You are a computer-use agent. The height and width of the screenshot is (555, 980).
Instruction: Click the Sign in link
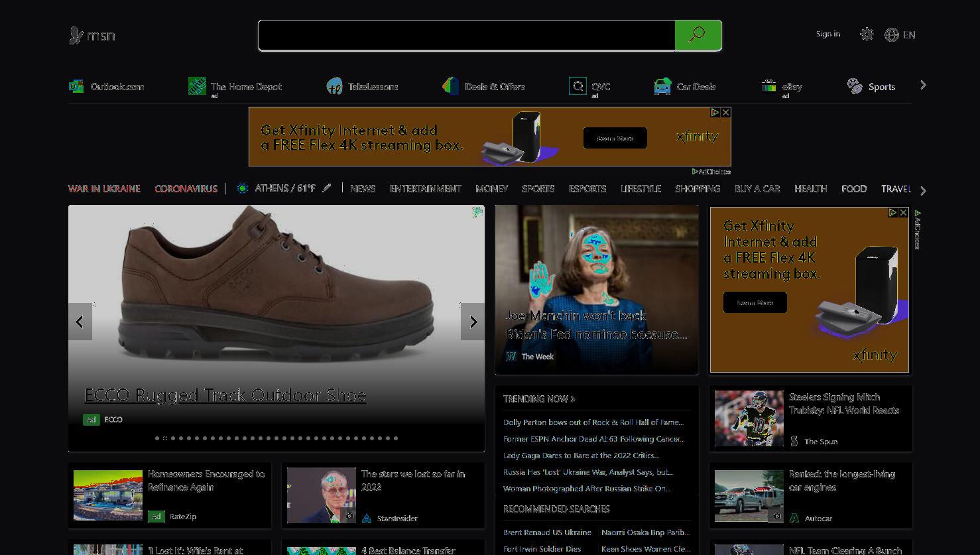click(x=828, y=34)
